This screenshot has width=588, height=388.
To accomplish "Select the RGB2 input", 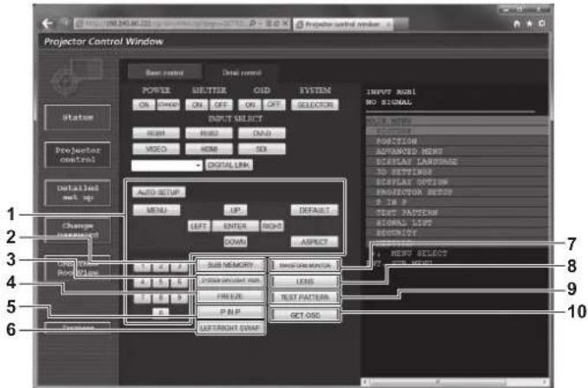I will (x=209, y=133).
